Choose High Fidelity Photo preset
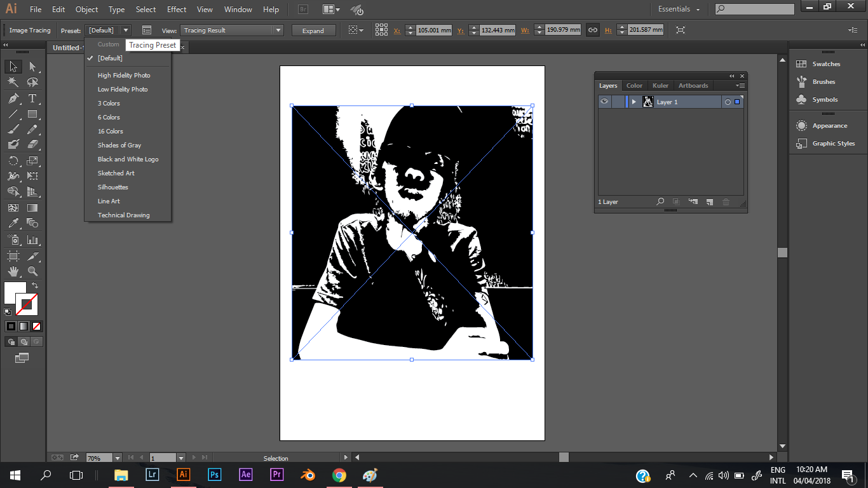868x488 pixels. 124,75
